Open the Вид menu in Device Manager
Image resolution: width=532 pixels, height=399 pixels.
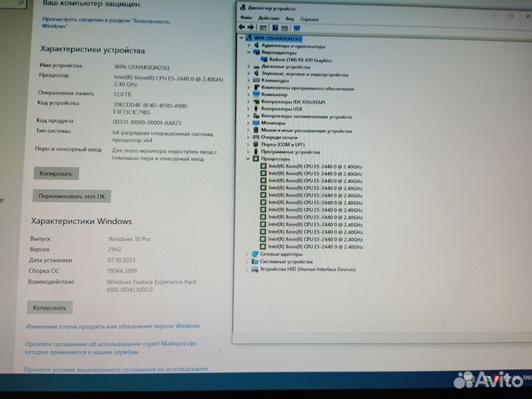point(290,18)
